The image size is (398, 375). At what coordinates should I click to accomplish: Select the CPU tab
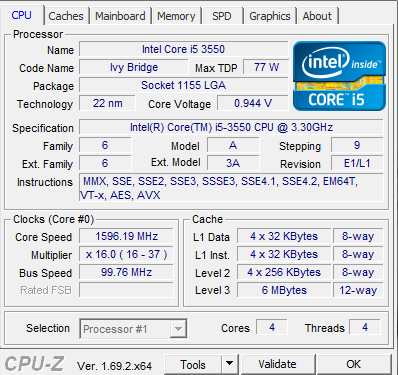pos(22,15)
